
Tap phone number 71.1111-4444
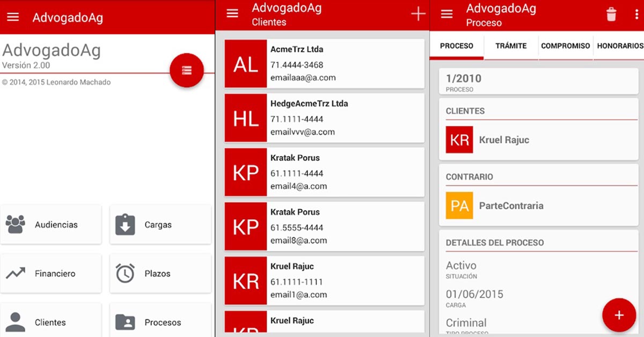click(x=297, y=119)
